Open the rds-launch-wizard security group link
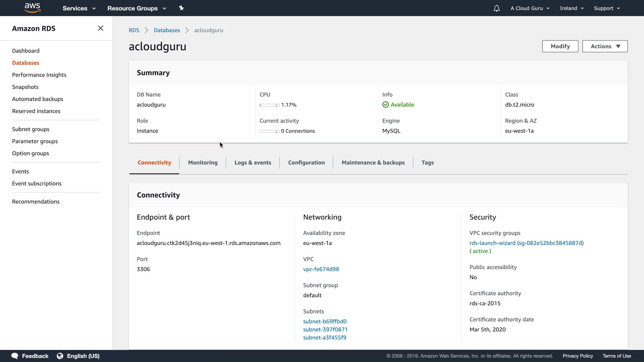The width and height of the screenshot is (644, 362). tap(526, 243)
